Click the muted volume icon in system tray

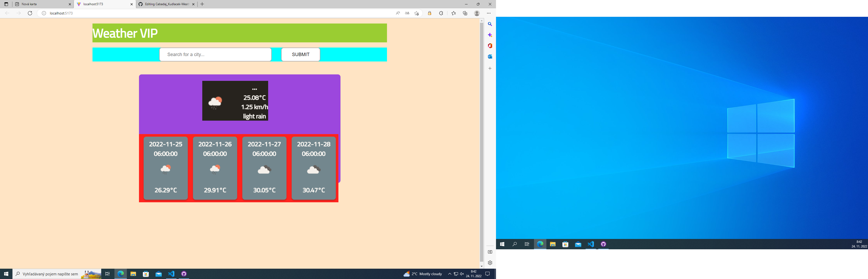coord(462,274)
